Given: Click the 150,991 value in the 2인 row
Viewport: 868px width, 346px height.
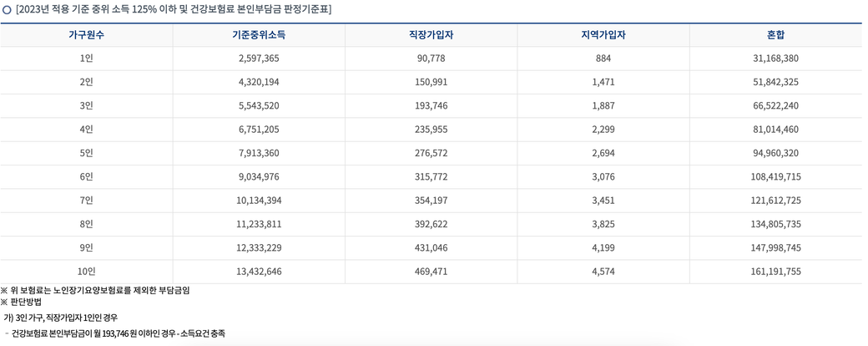Looking at the screenshot, I should click(x=431, y=82).
